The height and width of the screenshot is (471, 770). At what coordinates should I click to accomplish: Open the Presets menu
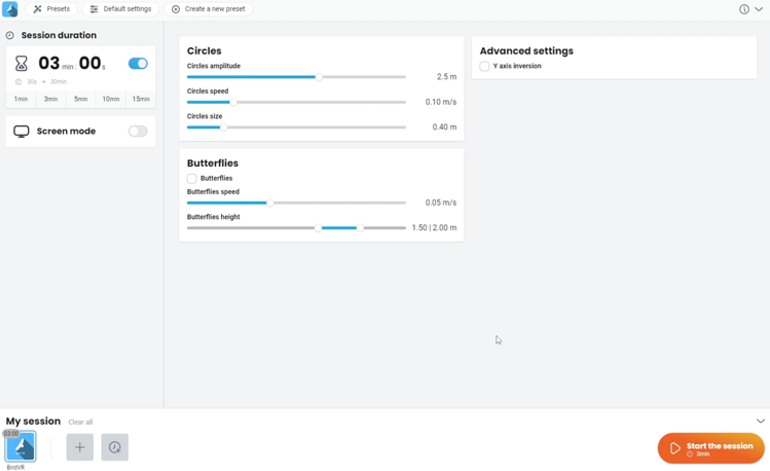tap(52, 9)
